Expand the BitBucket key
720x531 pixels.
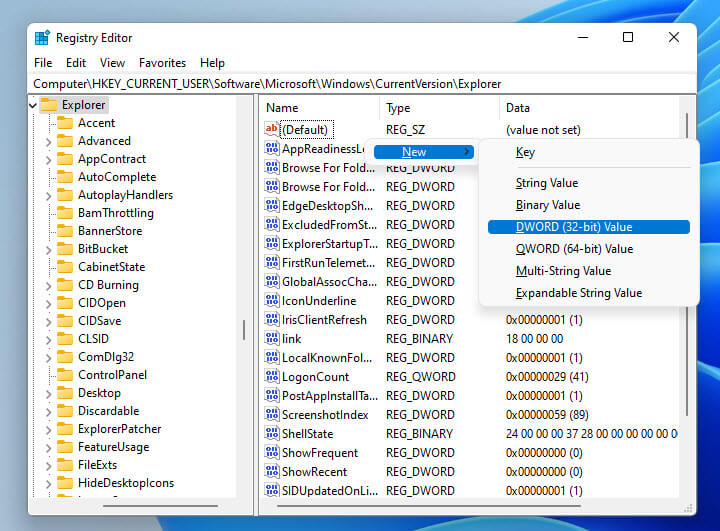[48, 250]
